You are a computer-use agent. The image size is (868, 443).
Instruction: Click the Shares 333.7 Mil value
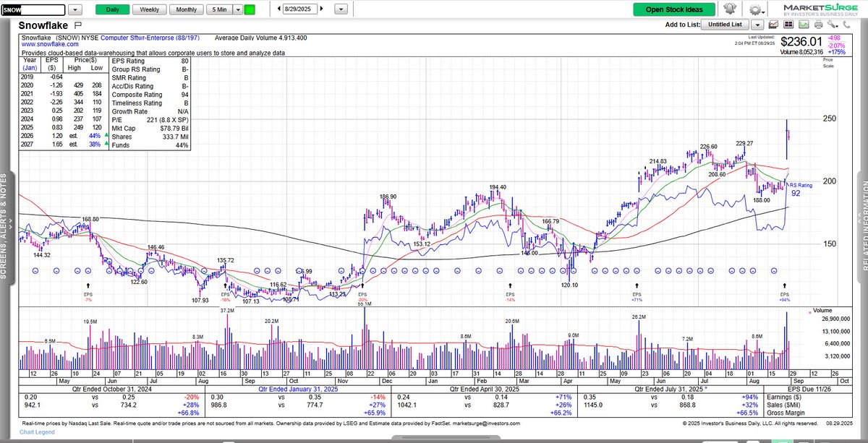[174, 137]
